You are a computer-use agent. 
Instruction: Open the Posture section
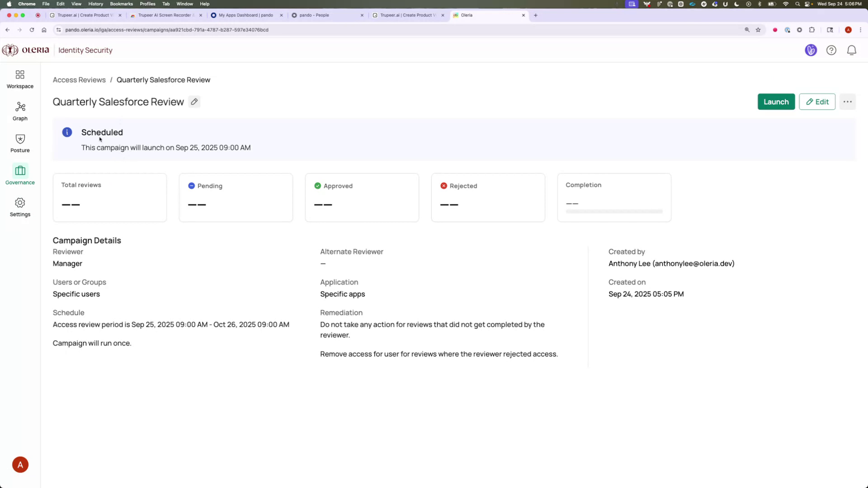click(x=19, y=143)
